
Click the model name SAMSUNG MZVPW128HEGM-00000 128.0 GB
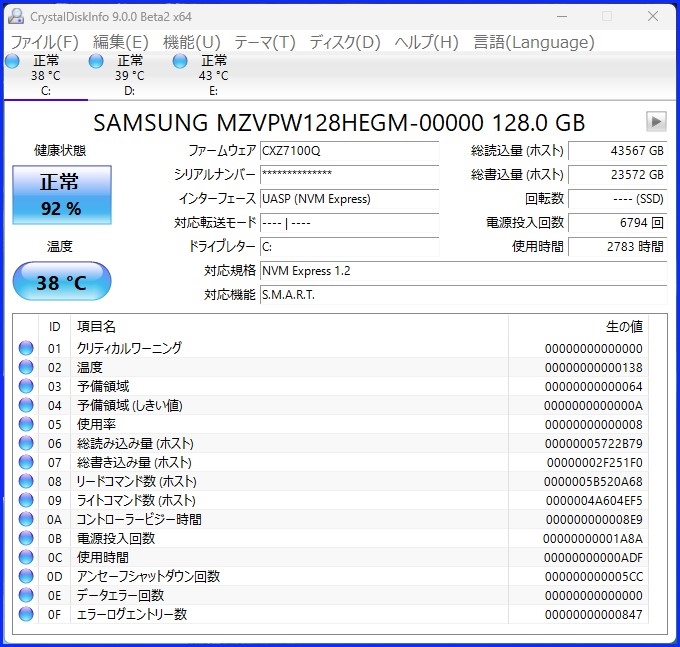pos(339,122)
